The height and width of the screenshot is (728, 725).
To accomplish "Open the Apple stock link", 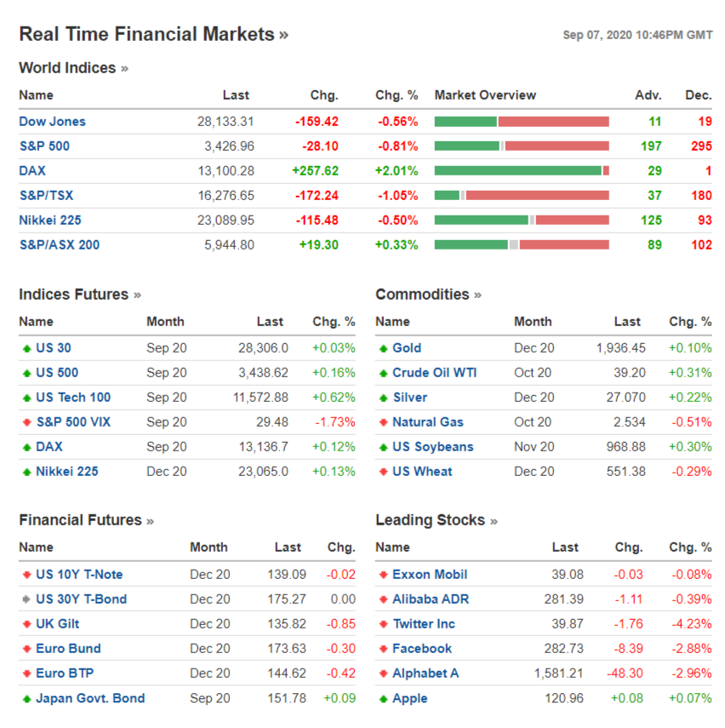I will tap(410, 698).
